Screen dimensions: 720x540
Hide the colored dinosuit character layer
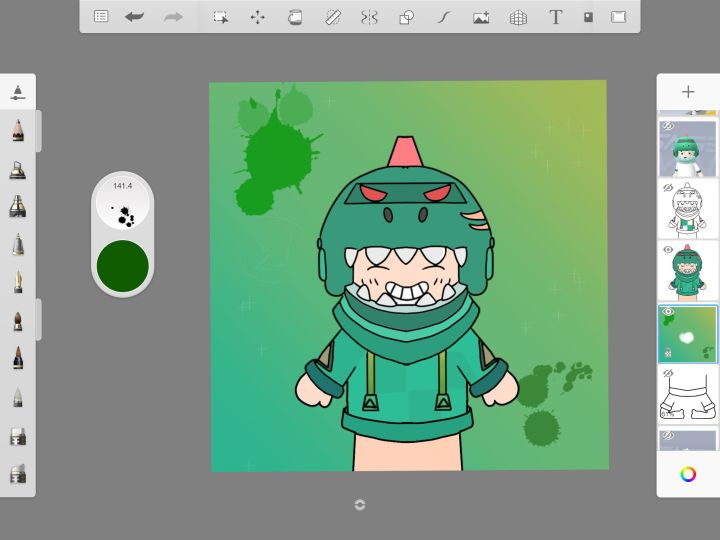[x=668, y=249]
